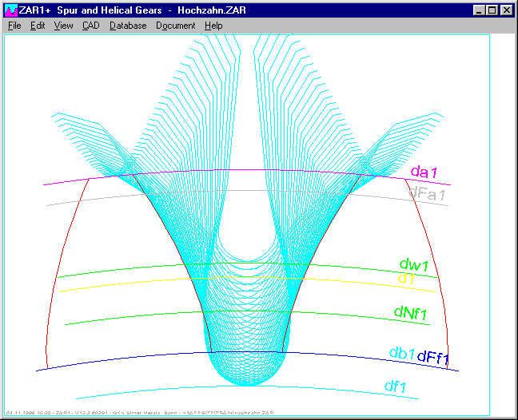
Task: Click the gray dFa1 label
Action: (427, 192)
